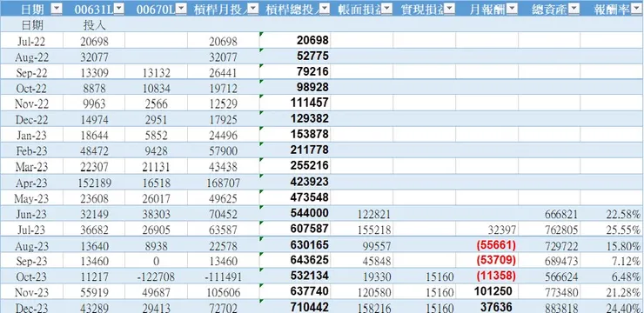
Task: Select cell with value 48472
Action: click(95, 150)
